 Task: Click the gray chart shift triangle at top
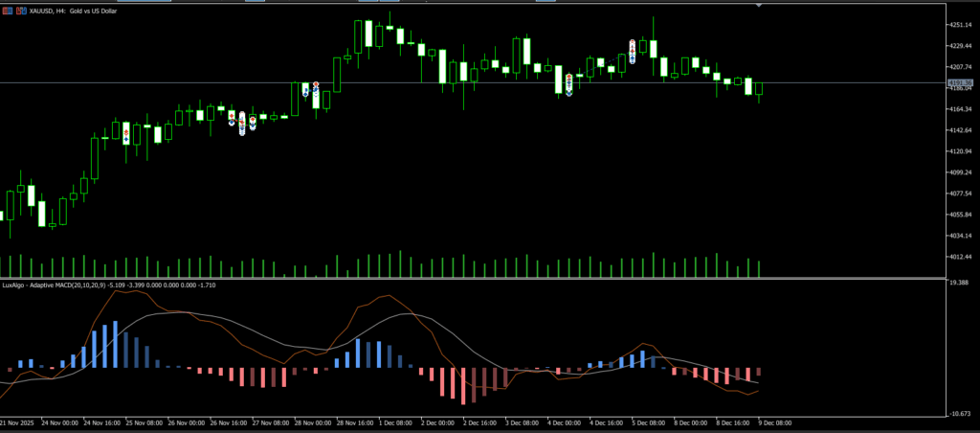point(759,5)
